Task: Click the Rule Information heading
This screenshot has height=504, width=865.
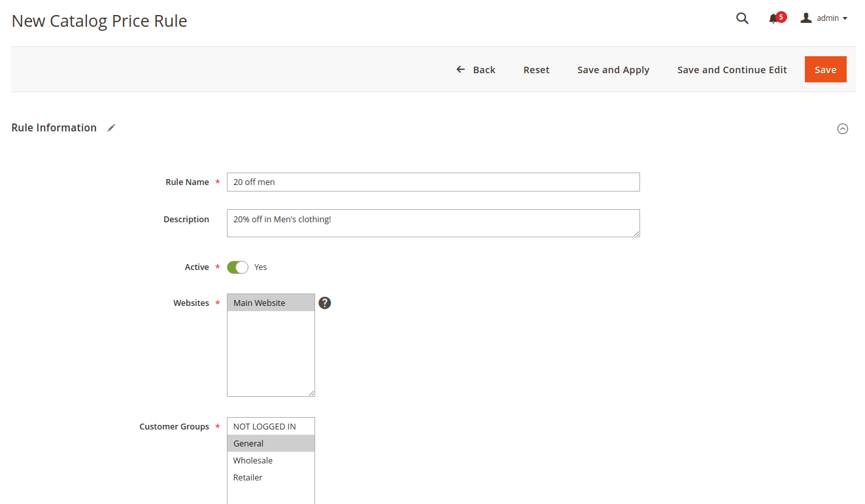Action: pos(54,128)
